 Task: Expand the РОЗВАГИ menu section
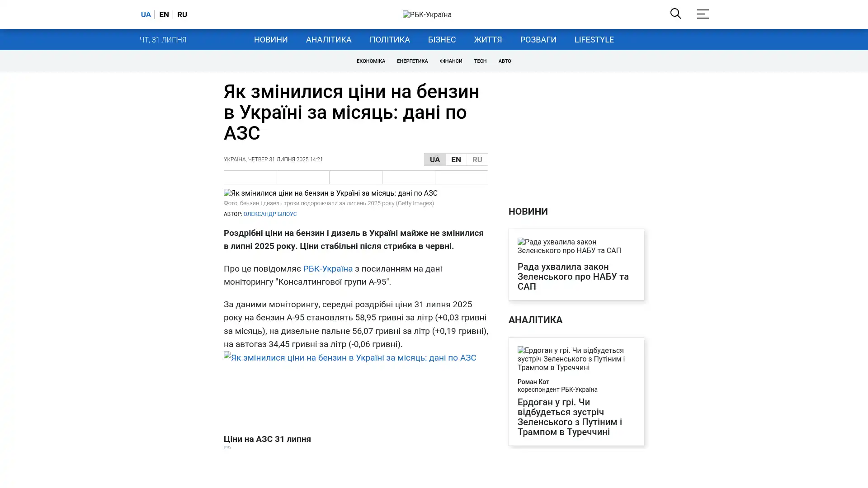coord(538,40)
